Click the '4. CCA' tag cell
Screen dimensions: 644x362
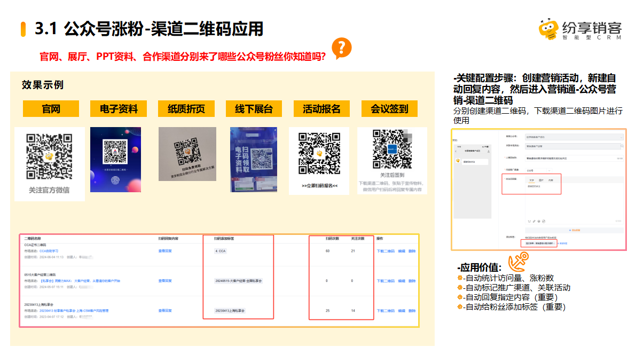tap(221, 250)
